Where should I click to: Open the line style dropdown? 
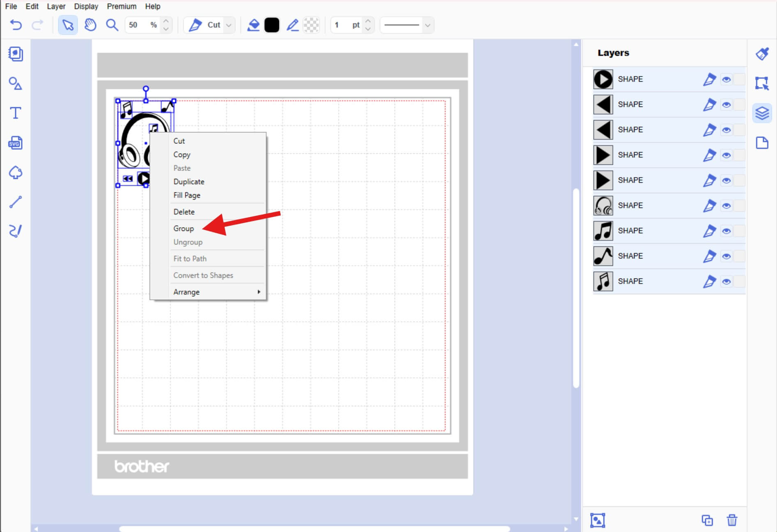point(427,25)
